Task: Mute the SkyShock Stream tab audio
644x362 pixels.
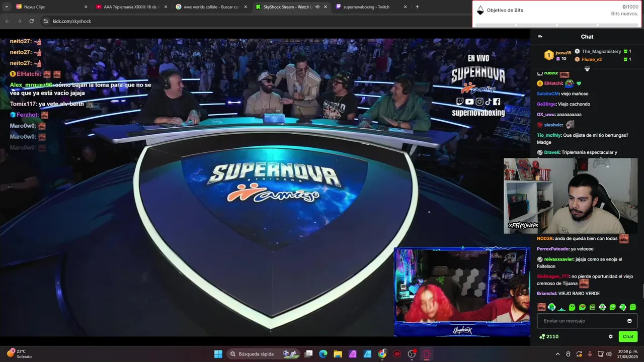Action: [317, 7]
